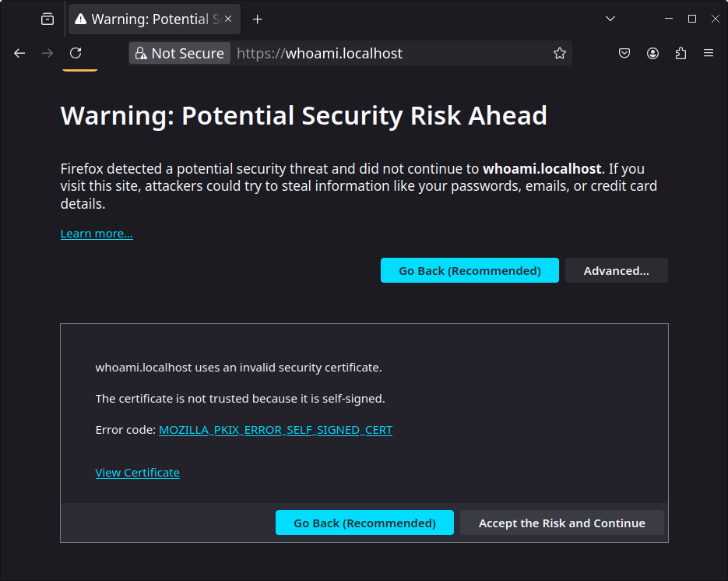Go back one page with the back arrow
The image size is (728, 581).
point(19,54)
